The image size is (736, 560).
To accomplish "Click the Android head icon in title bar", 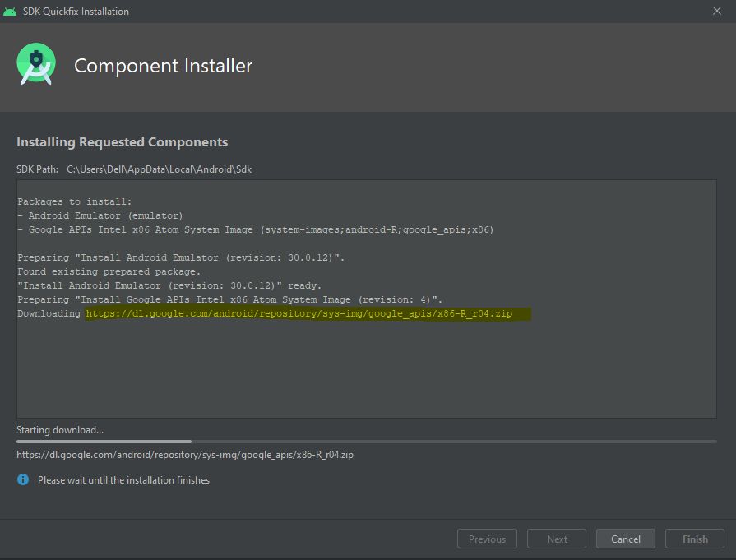I will point(9,12).
